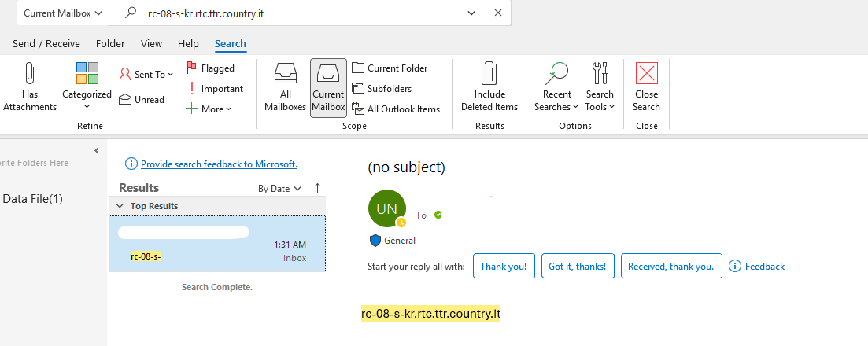The height and width of the screenshot is (346, 868).
Task: Set search scope to All Mailboxes
Action: pos(285,87)
